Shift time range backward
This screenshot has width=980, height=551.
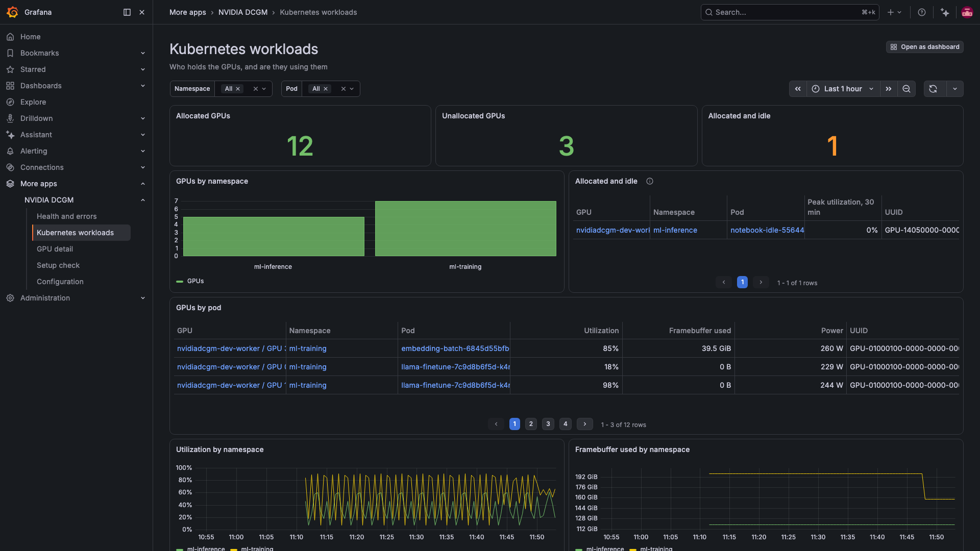[798, 89]
